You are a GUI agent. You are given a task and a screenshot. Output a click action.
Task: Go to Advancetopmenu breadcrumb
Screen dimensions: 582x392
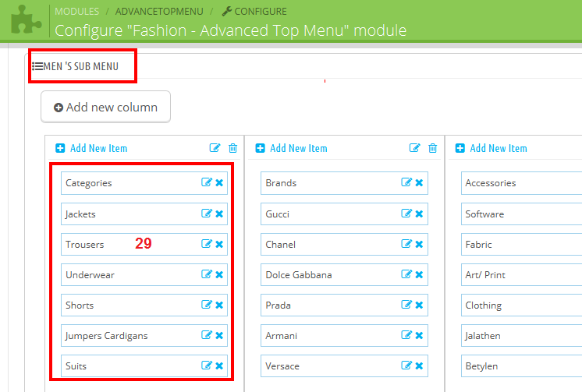[x=159, y=11]
